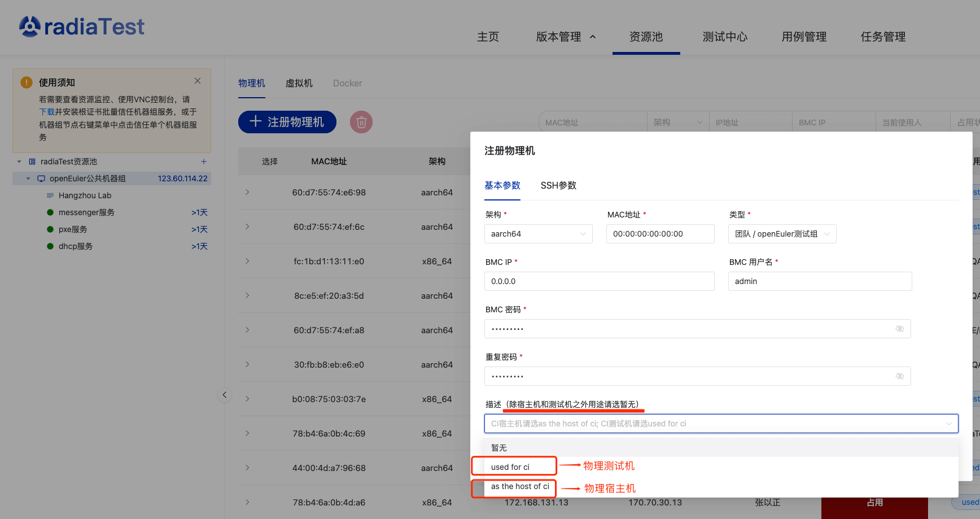Click the 下载 link in notice
Viewport: 980px width, 519px height.
(x=46, y=112)
